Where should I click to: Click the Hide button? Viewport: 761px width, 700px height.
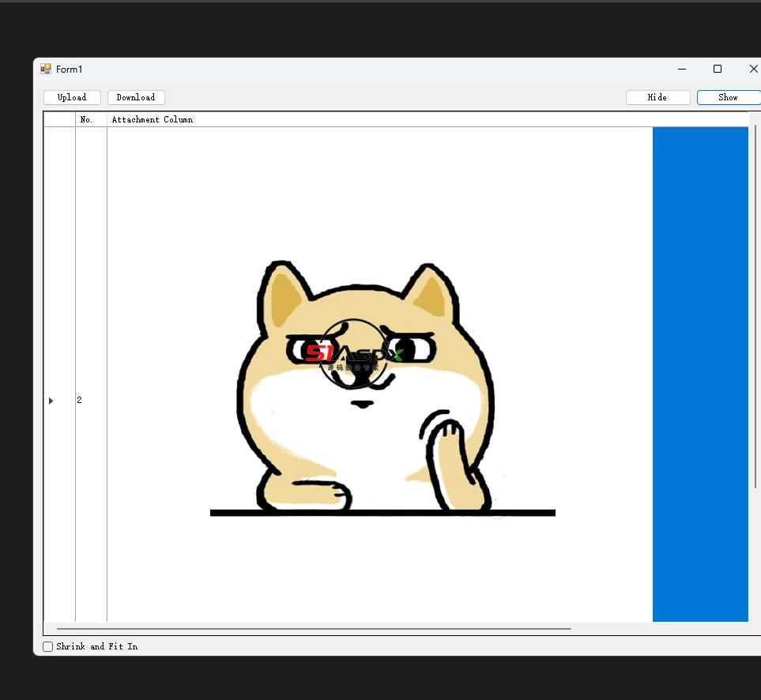(x=657, y=97)
